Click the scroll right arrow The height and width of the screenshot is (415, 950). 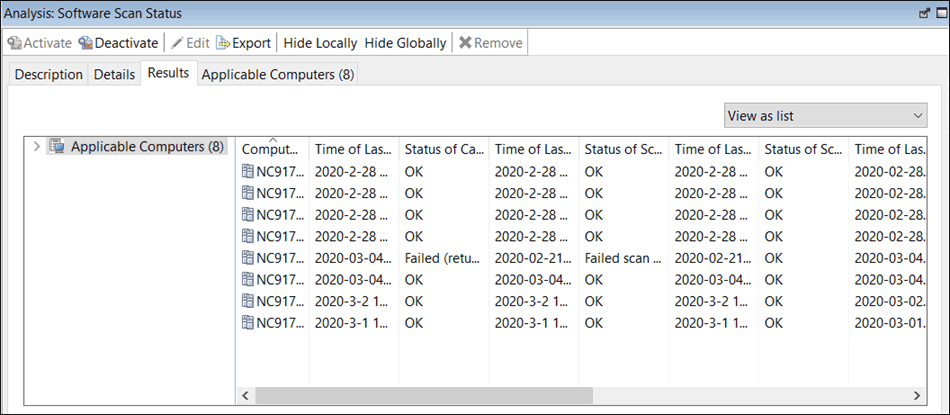917,396
